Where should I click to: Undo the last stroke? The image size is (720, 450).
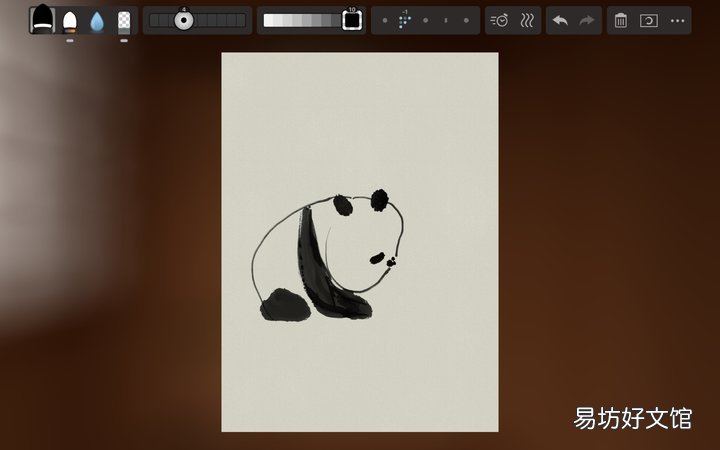tap(560, 21)
